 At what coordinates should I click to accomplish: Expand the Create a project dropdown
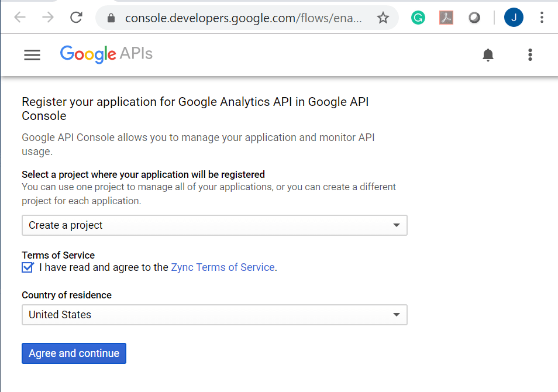point(215,225)
